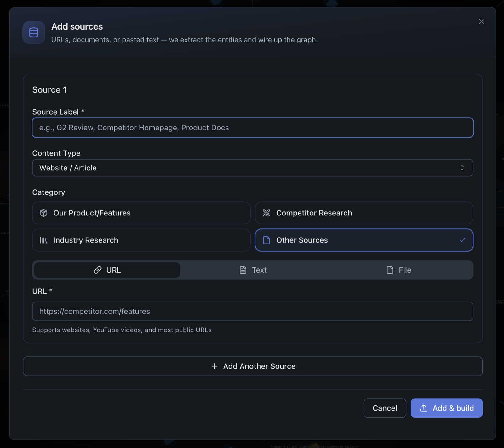Click the 'Supports websites, YouTube videos' helper text
Viewport: 504px width, 448px height.
pos(122,330)
